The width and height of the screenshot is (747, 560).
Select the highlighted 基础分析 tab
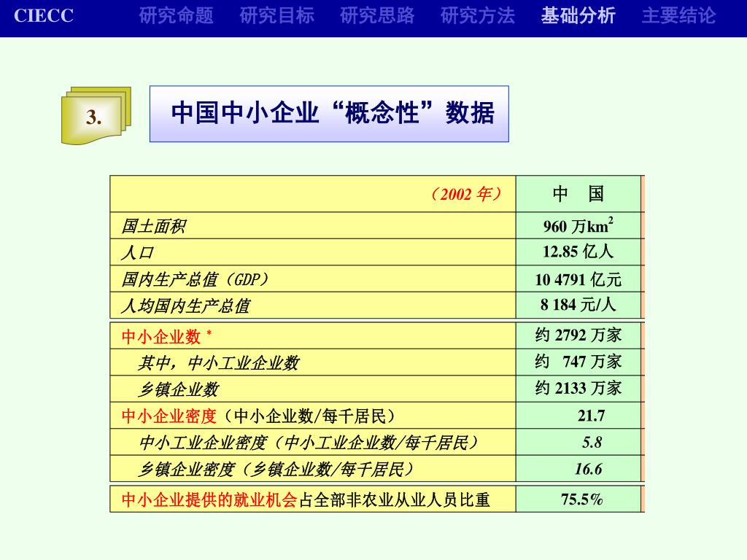tap(578, 16)
